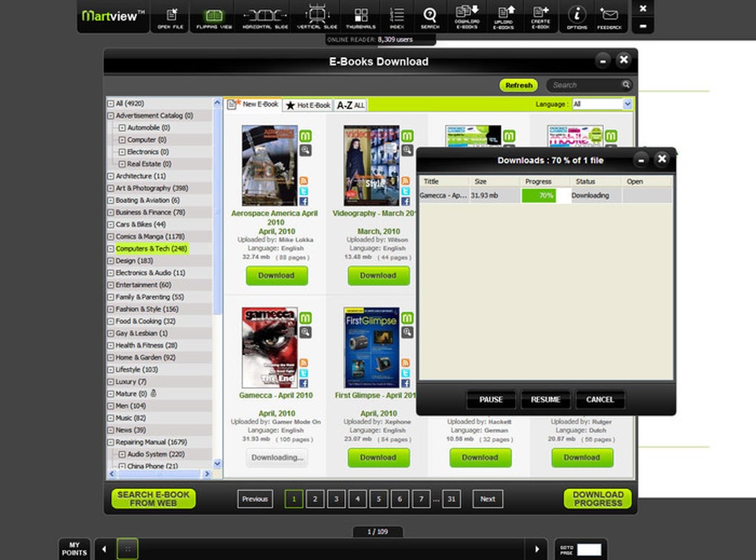
Task: Open Download Progress button
Action: pos(598,499)
